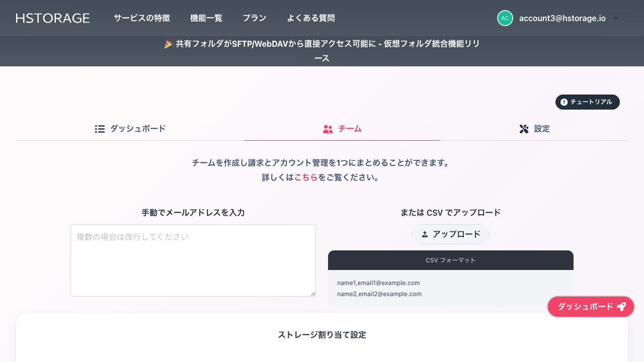
Task: Focus the email address textarea
Action: click(193, 260)
